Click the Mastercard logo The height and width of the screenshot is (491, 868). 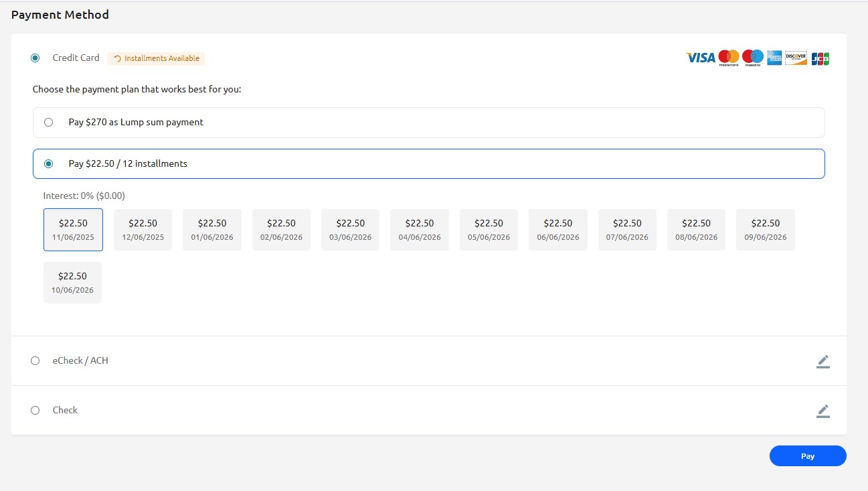point(729,58)
